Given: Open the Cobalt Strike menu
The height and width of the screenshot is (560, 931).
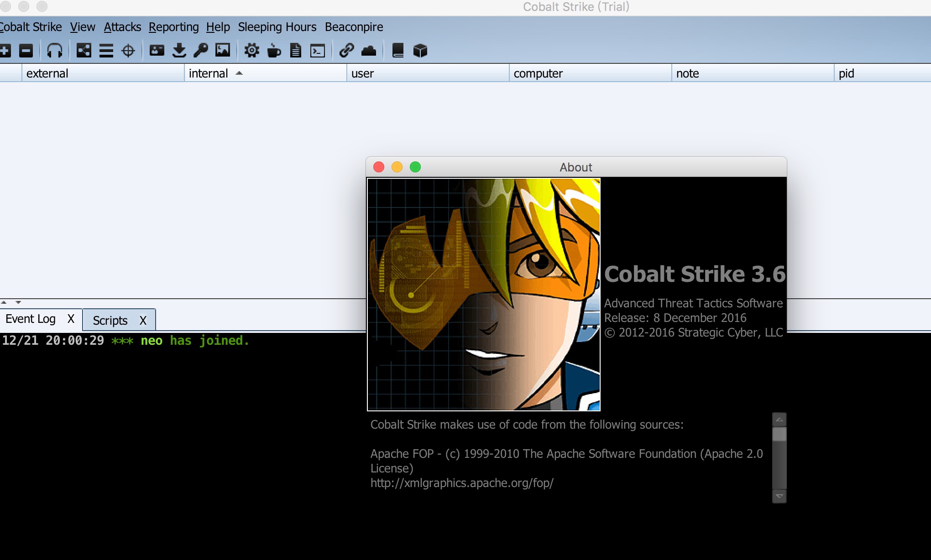Looking at the screenshot, I should tap(31, 27).
